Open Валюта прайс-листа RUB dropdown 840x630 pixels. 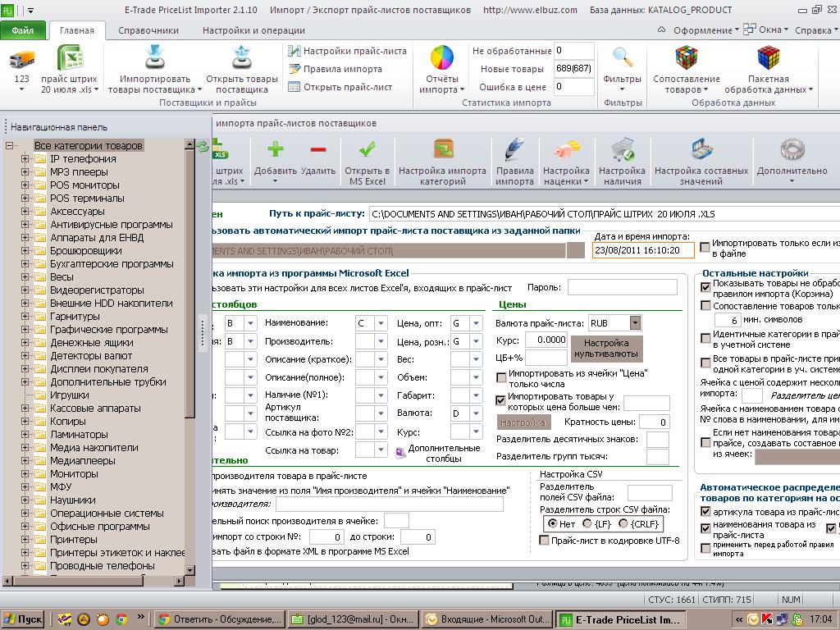tap(635, 323)
